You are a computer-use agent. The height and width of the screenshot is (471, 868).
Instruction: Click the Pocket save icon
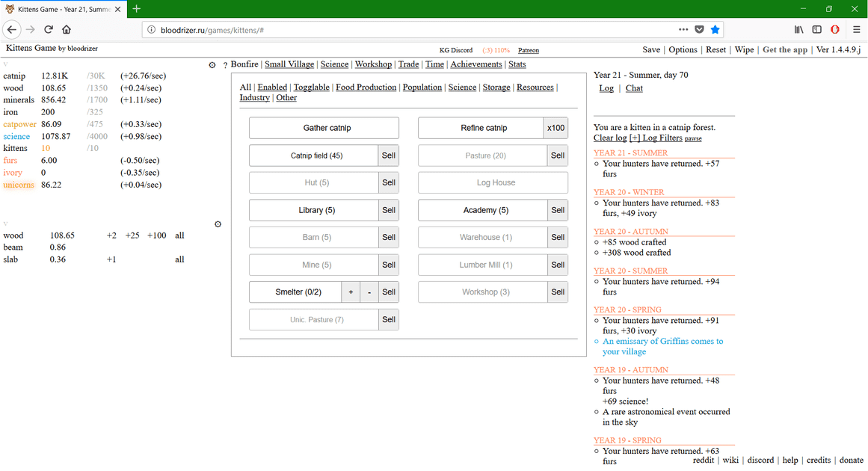pyautogui.click(x=699, y=29)
